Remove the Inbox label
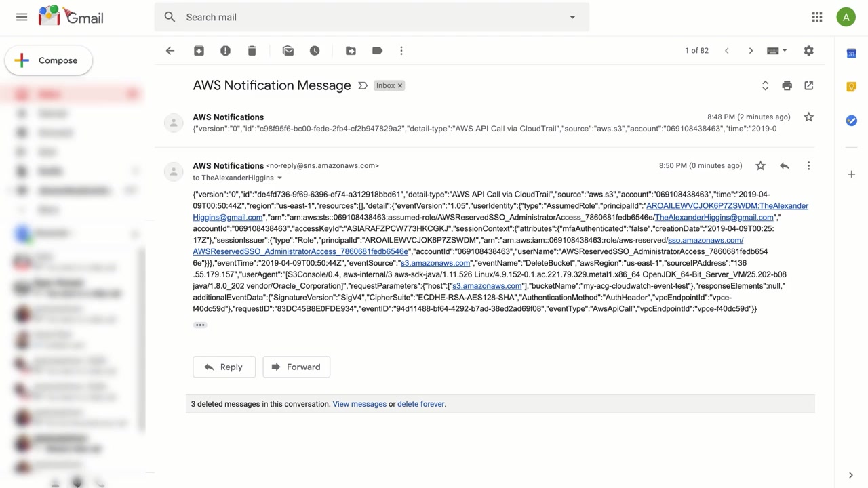The image size is (868, 488). 400,85
